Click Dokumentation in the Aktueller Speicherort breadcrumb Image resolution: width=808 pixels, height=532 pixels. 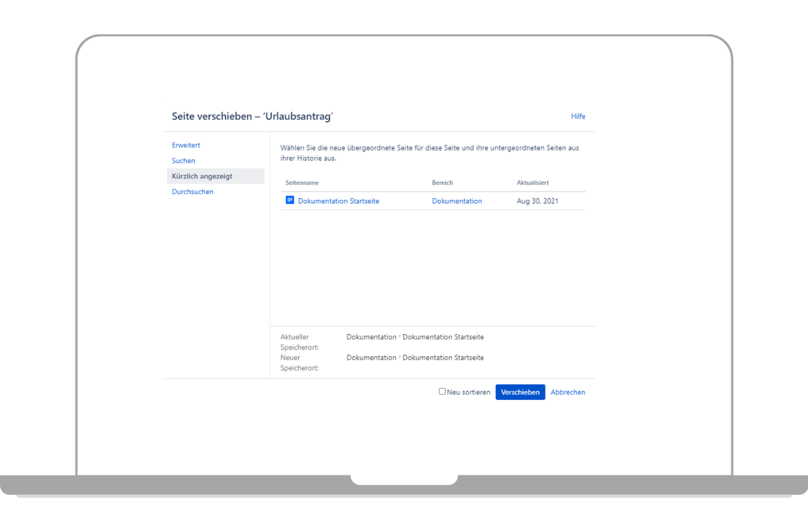371,337
